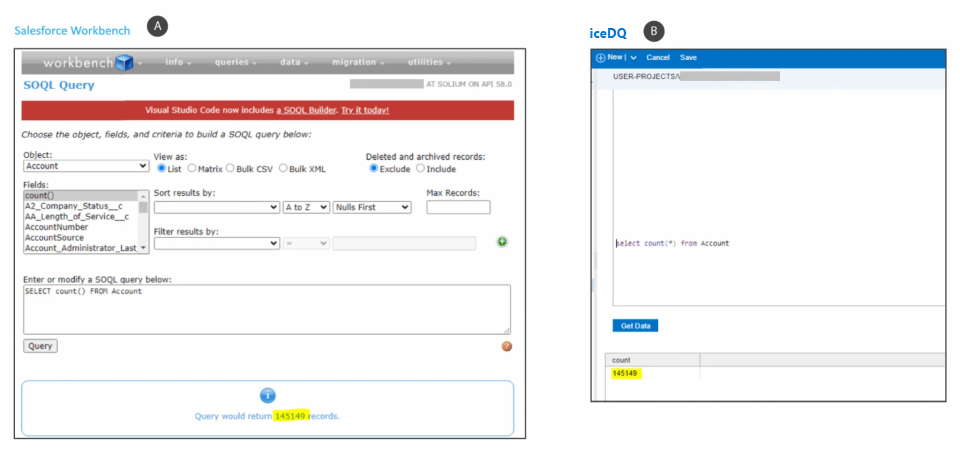Expand the A to Z sort order dropdown
Screen dimensions: 960x454
(306, 207)
